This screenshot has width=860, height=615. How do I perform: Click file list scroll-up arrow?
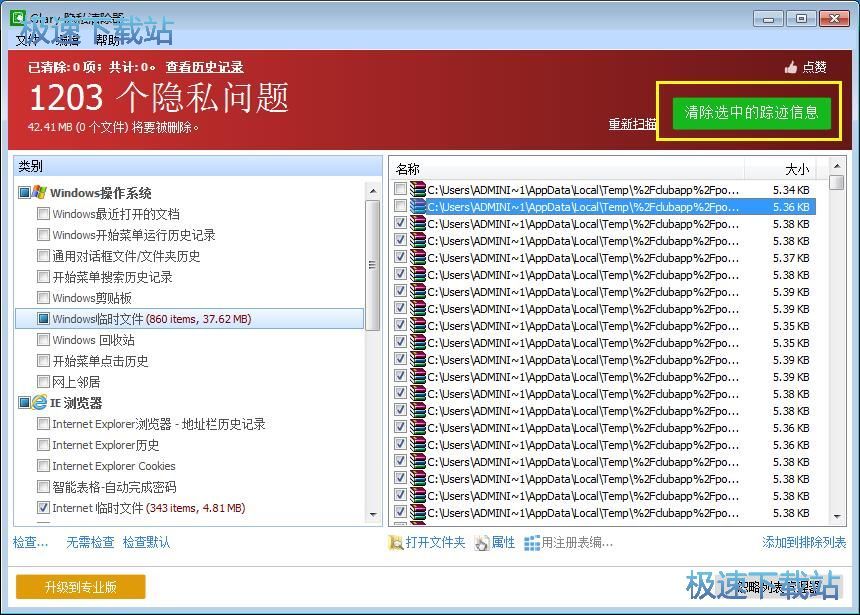pyautogui.click(x=837, y=165)
